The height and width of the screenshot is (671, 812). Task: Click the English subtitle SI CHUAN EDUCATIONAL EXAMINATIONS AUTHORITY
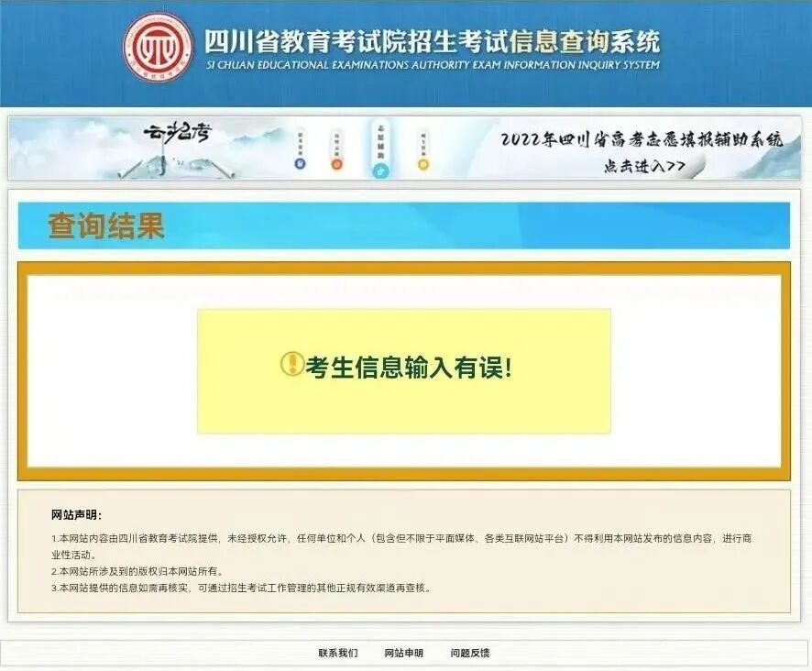click(x=433, y=65)
